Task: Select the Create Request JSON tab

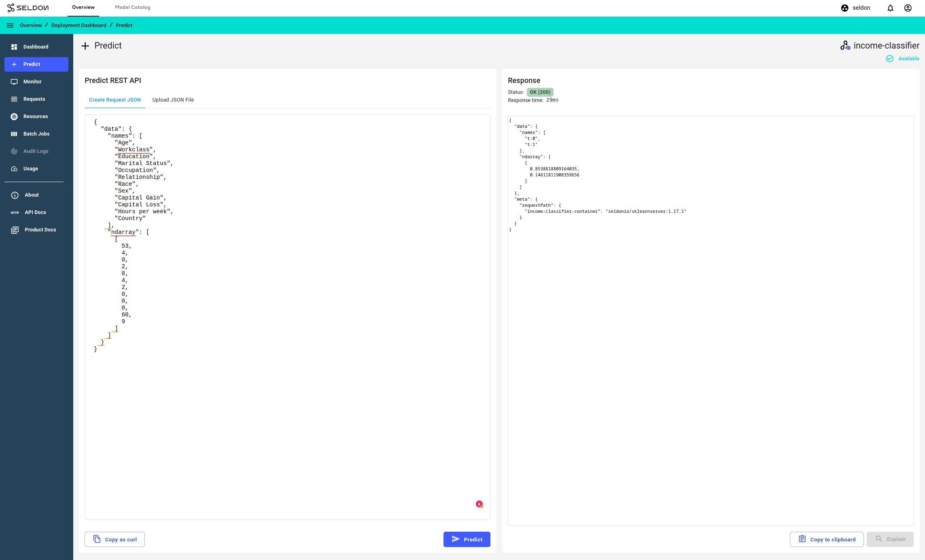Action: pos(114,100)
